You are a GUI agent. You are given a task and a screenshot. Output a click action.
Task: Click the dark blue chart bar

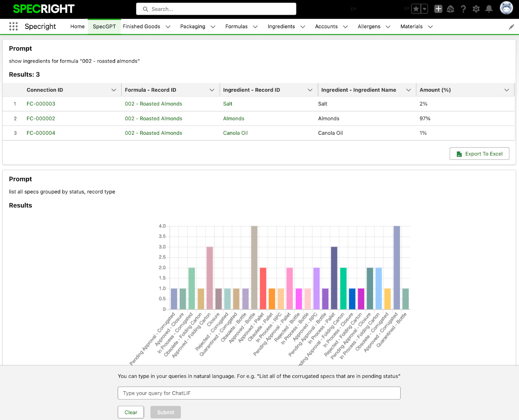tap(334, 278)
